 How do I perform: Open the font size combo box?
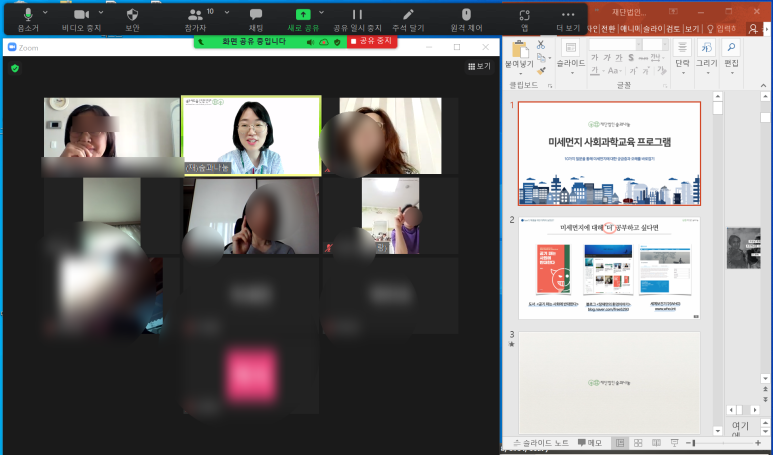click(x=655, y=44)
